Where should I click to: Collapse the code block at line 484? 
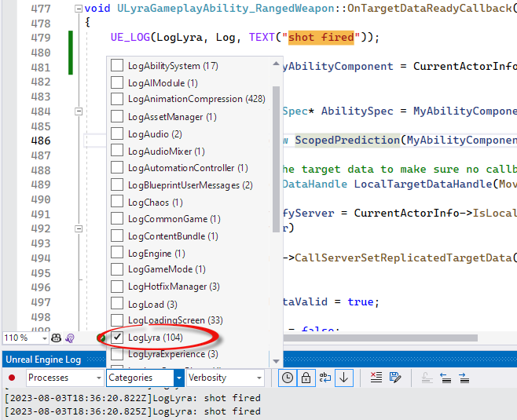tap(79, 111)
